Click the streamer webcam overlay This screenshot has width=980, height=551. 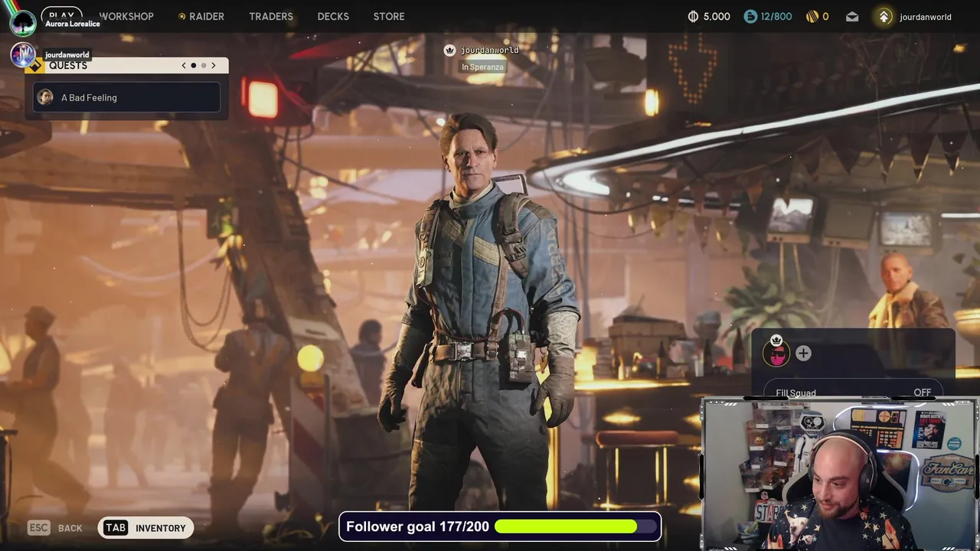coord(839,474)
